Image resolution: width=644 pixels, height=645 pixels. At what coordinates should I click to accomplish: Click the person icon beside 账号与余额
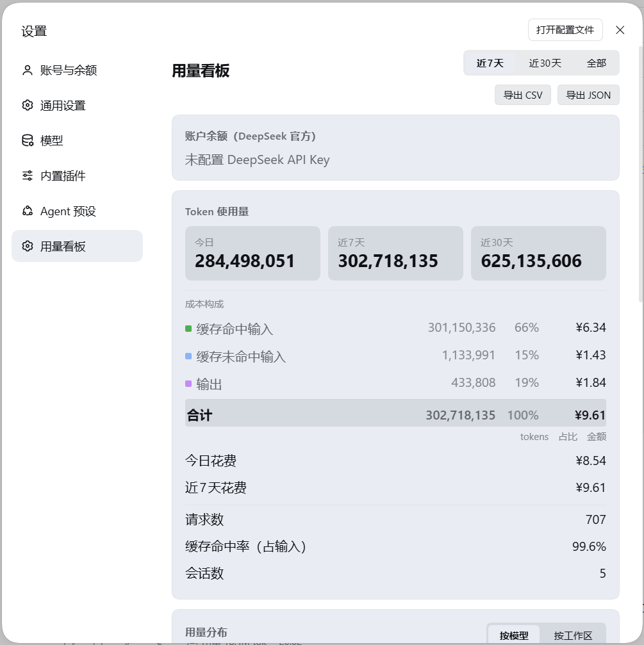tap(27, 70)
